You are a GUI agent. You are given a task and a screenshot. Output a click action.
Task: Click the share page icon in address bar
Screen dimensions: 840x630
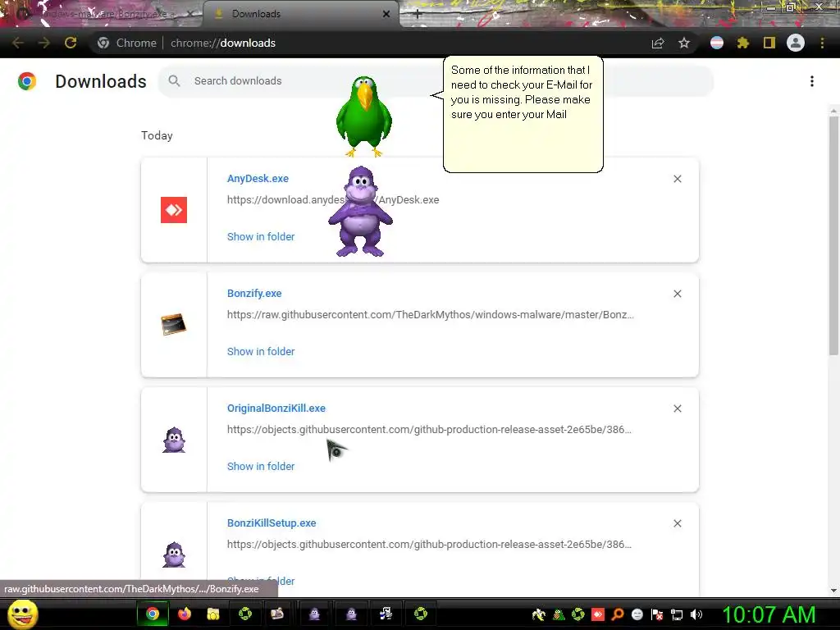[x=658, y=43]
